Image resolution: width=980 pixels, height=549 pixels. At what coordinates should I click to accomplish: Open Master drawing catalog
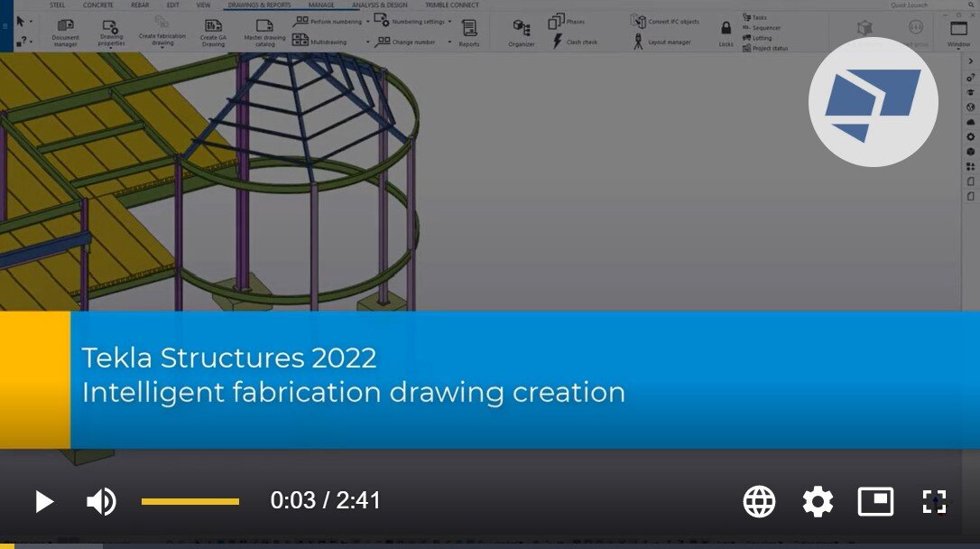[x=265, y=33]
